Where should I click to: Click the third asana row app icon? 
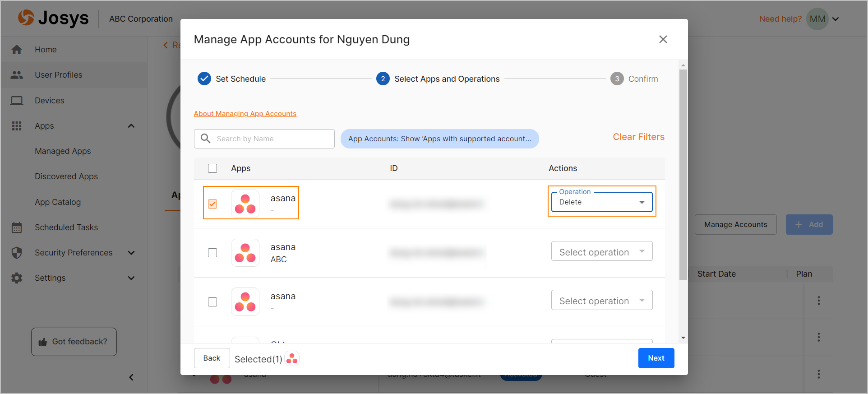[x=245, y=302]
